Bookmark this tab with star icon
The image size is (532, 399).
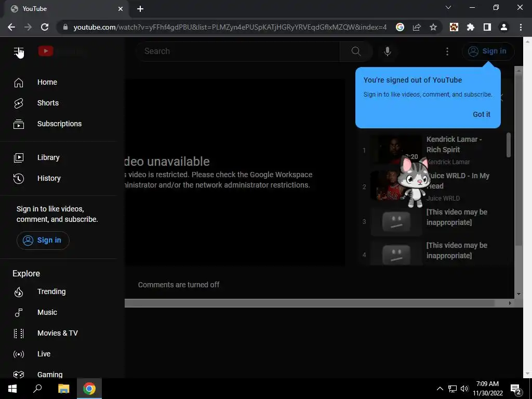pos(433,27)
